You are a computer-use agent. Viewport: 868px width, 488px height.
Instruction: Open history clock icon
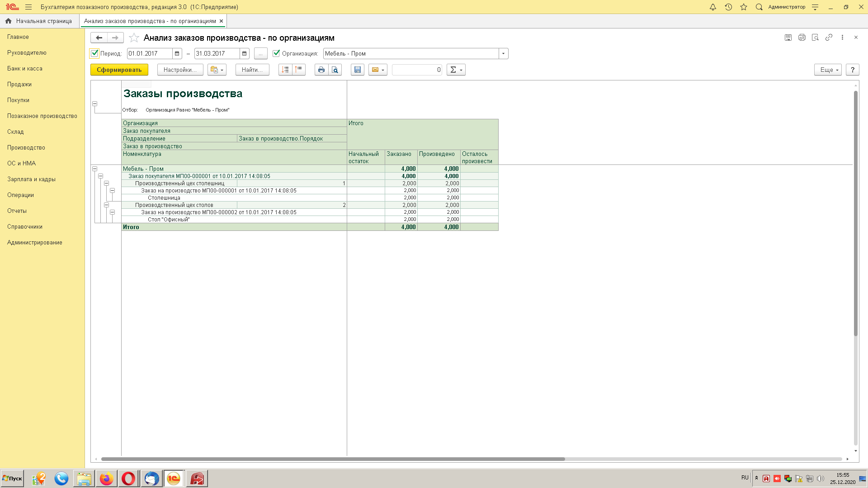[728, 7]
